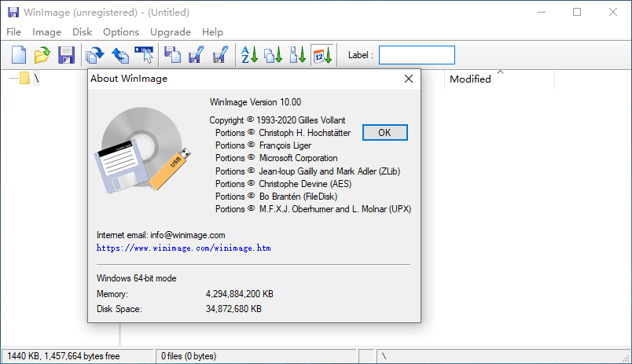Image resolution: width=632 pixels, height=364 pixels.
Task: Click the 'François Liger' portions line
Action: pos(263,145)
